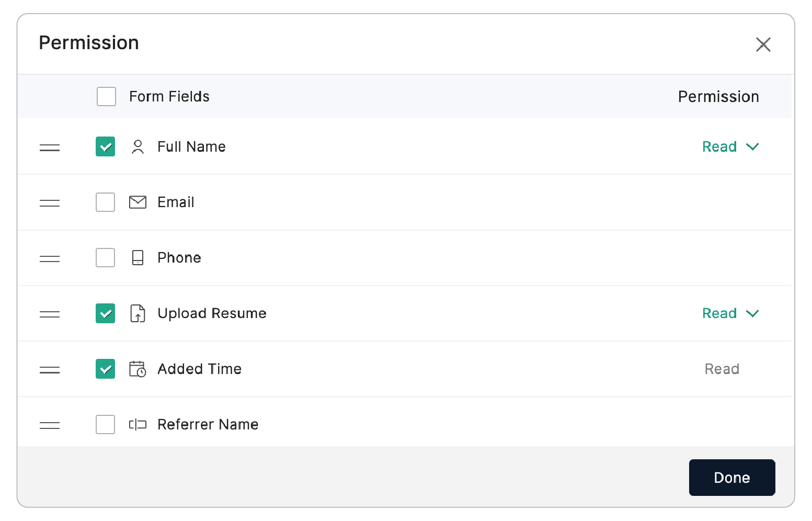The image size is (812, 521).
Task: Disable the Added Time checkbox
Action: click(x=105, y=369)
